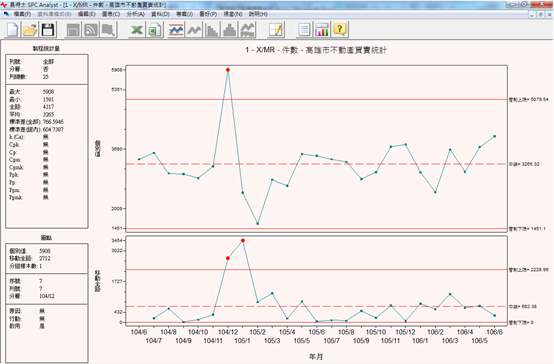The image size is (554, 364).
Task: Click the greyed-out 資料庫模式(B) menu
Action: [54, 14]
